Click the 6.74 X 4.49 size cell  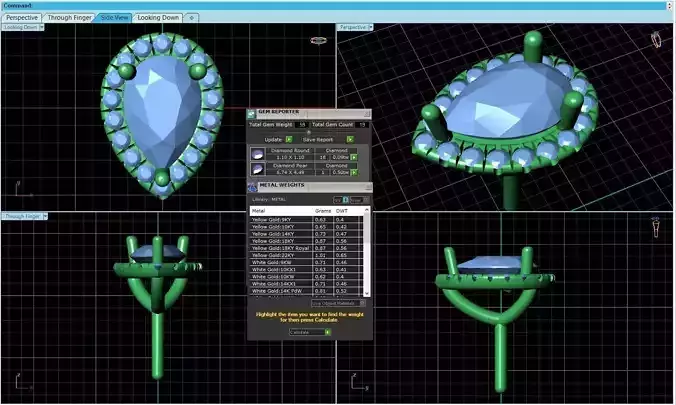(290, 172)
